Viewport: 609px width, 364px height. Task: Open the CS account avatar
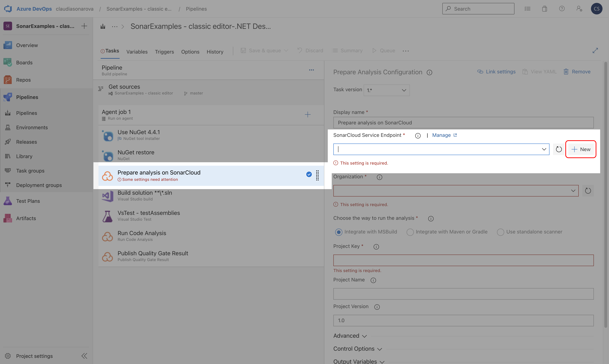click(597, 9)
